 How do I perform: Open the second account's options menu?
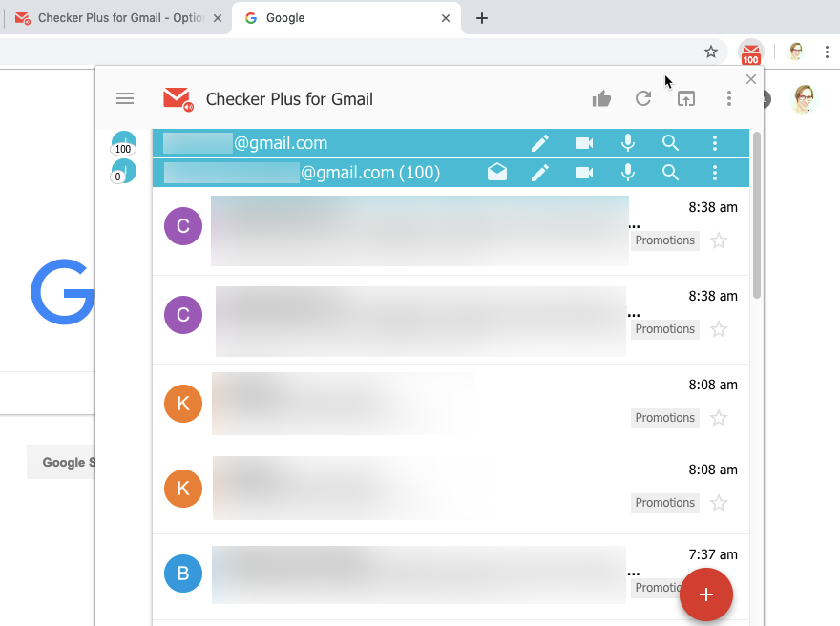(x=715, y=173)
